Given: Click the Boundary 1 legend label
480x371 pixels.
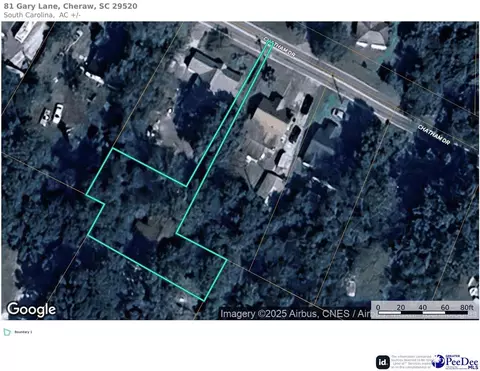Looking at the screenshot, I should click(23, 332).
